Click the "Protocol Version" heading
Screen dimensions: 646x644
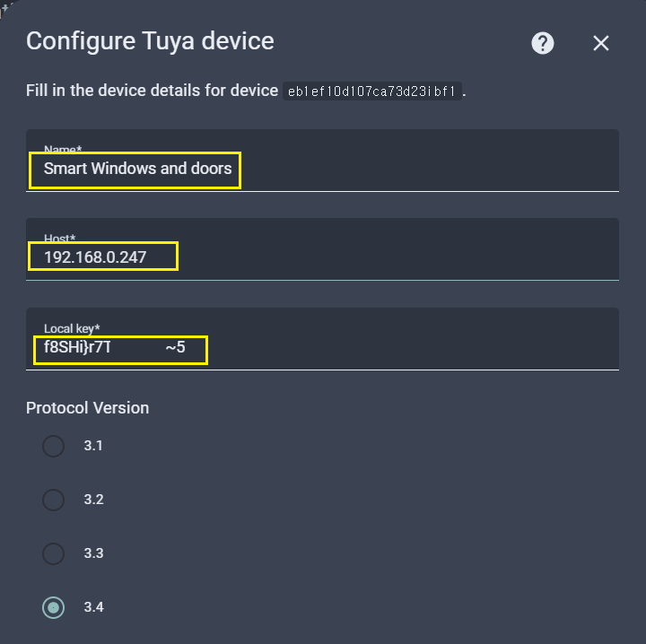[x=87, y=407]
